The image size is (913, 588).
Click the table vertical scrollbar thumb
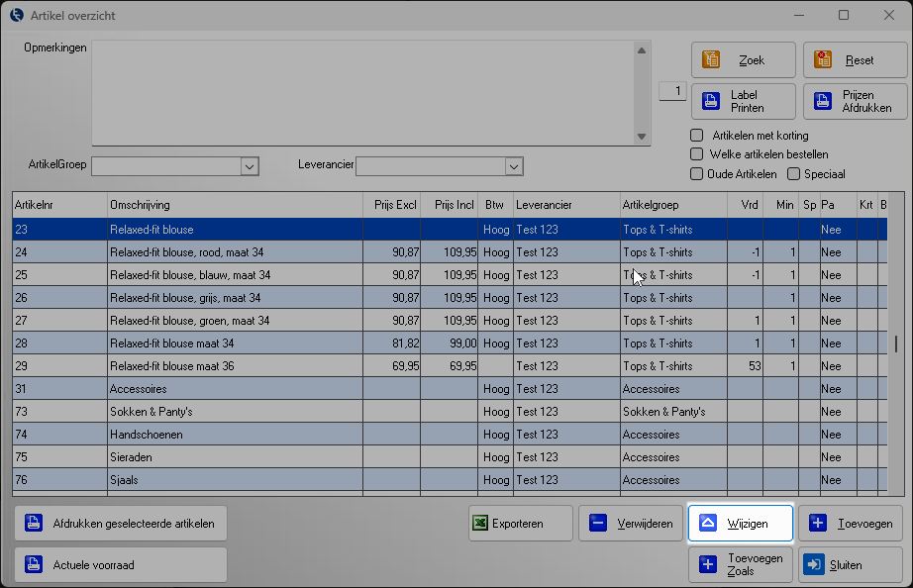click(x=896, y=343)
